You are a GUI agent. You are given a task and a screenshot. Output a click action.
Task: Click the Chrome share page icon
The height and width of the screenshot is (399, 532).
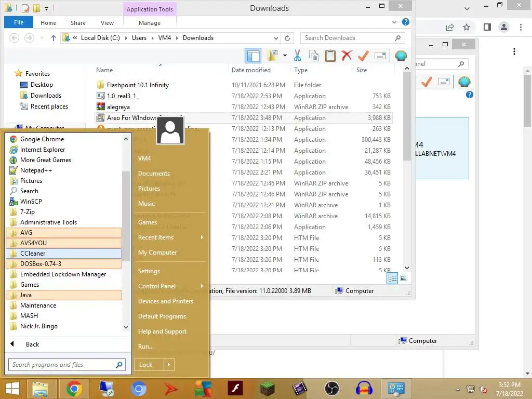pyautogui.click(x=450, y=27)
